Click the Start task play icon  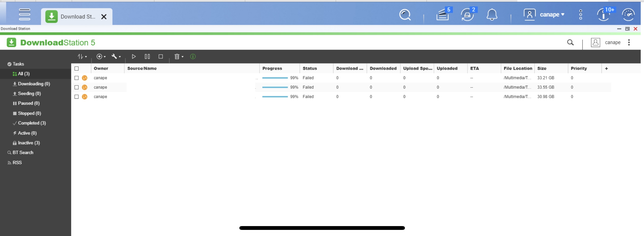(134, 56)
